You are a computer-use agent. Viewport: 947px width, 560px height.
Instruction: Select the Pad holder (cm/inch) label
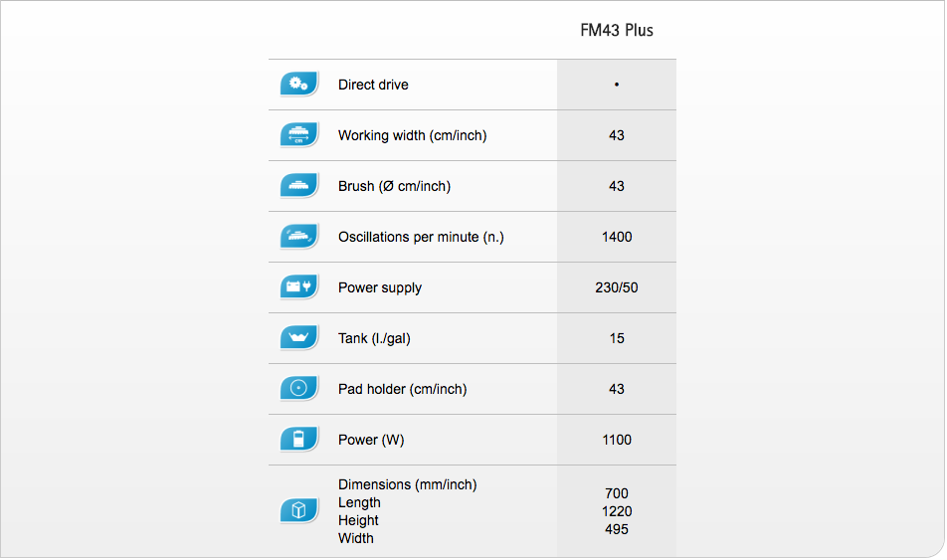pyautogui.click(x=403, y=389)
